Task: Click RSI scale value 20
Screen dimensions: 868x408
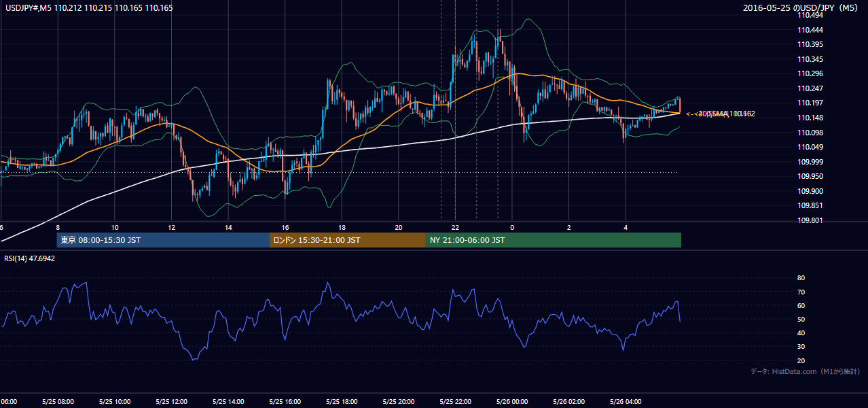Action: [801, 360]
